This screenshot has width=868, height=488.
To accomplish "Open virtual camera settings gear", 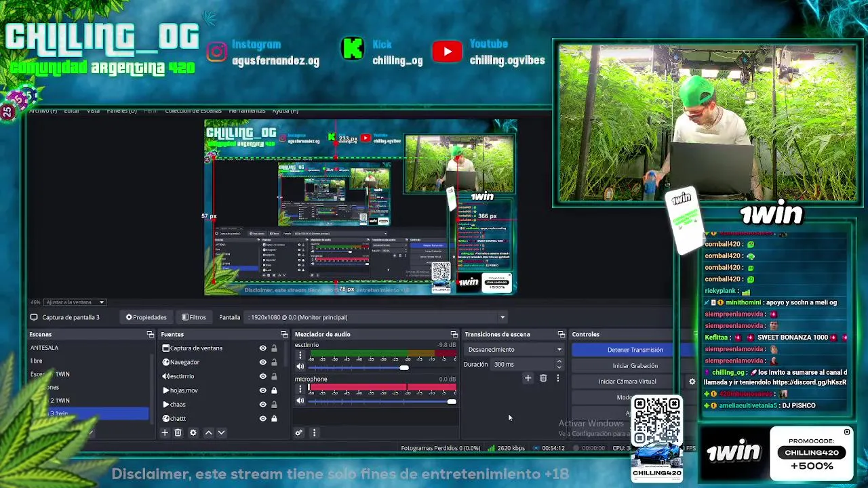I will pos(692,382).
